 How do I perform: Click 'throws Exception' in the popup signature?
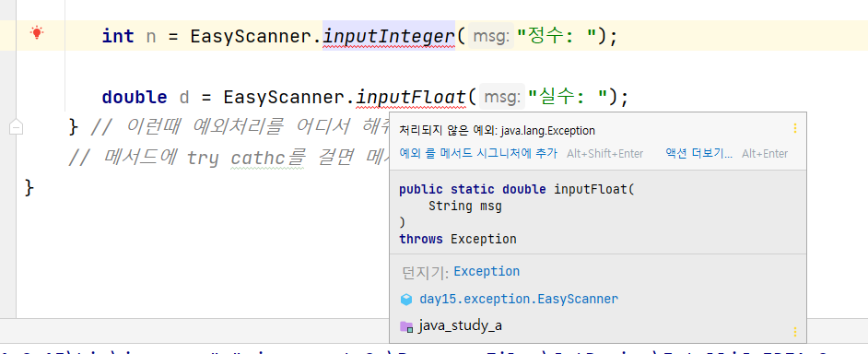click(x=458, y=240)
